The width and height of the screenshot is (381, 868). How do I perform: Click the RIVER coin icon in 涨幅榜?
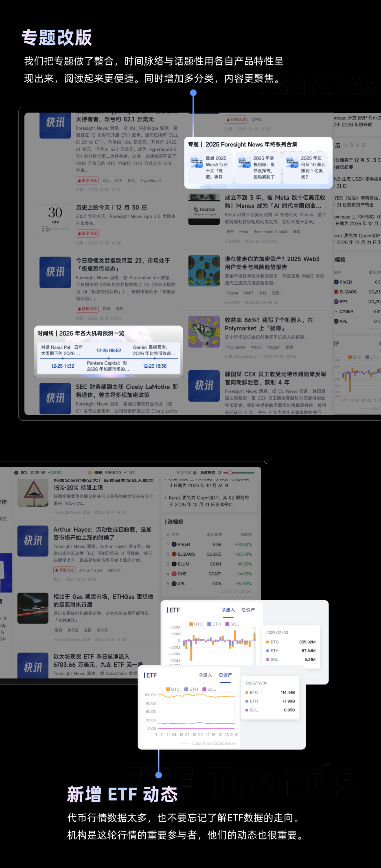[x=174, y=544]
